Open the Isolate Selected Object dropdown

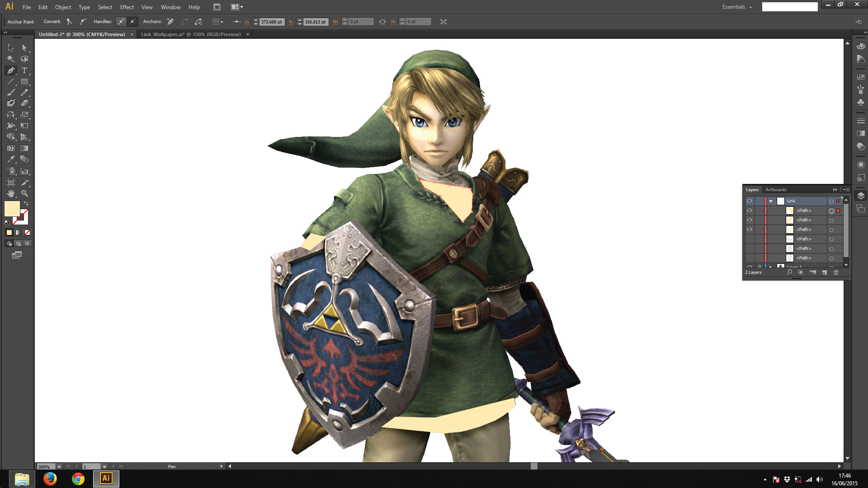point(218,22)
